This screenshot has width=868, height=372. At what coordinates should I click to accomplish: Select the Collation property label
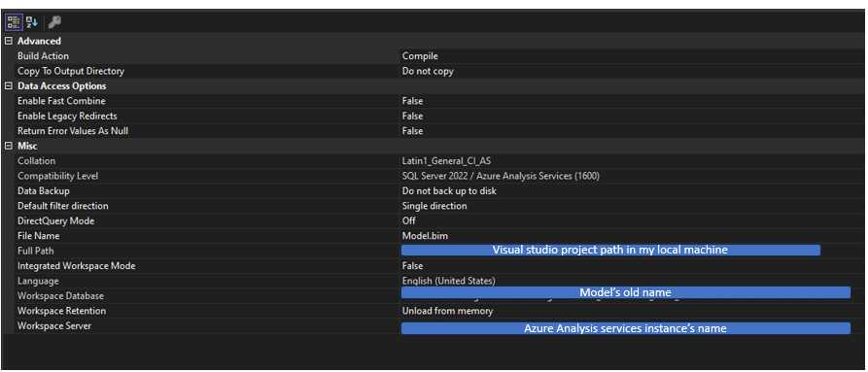(37, 161)
